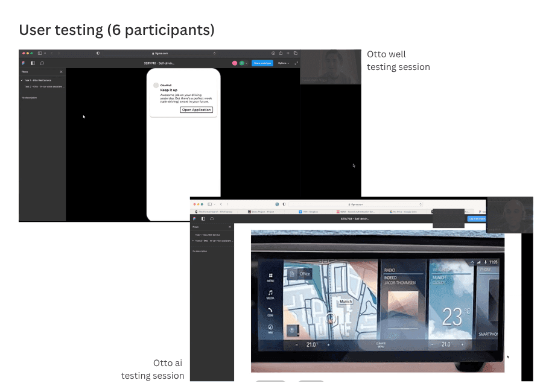
Task: Increase right climate temperature plus
Action: coord(462,344)
